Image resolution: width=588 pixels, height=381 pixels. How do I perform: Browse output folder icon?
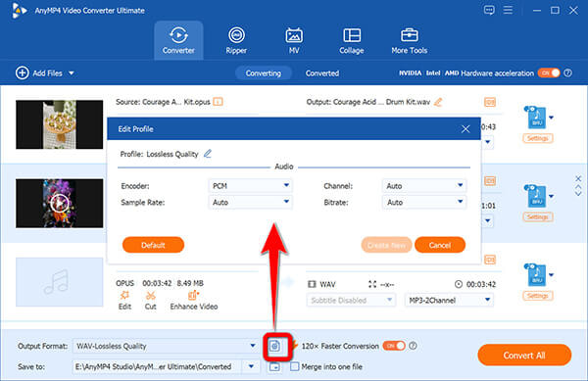(274, 366)
